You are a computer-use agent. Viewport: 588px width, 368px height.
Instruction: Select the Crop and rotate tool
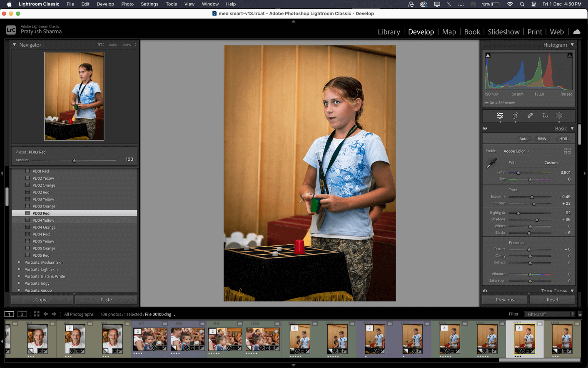coord(515,116)
